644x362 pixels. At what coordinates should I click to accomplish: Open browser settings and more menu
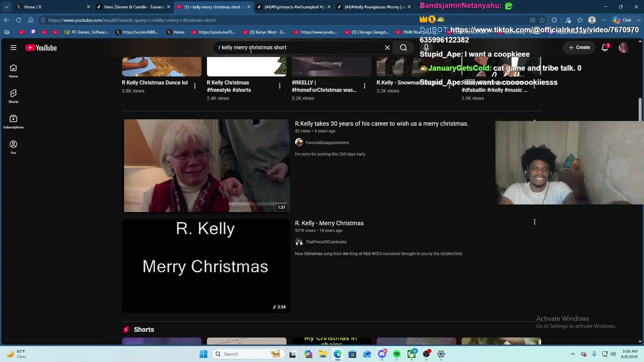(604, 20)
